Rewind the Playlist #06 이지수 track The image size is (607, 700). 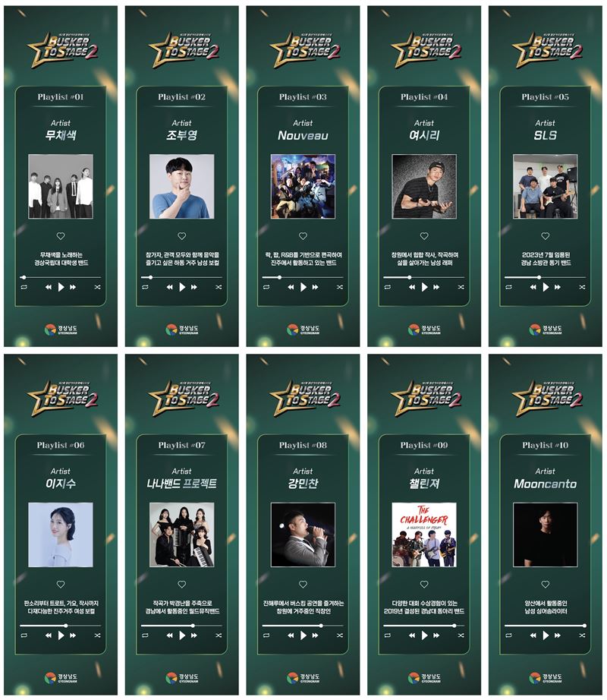click(x=48, y=635)
